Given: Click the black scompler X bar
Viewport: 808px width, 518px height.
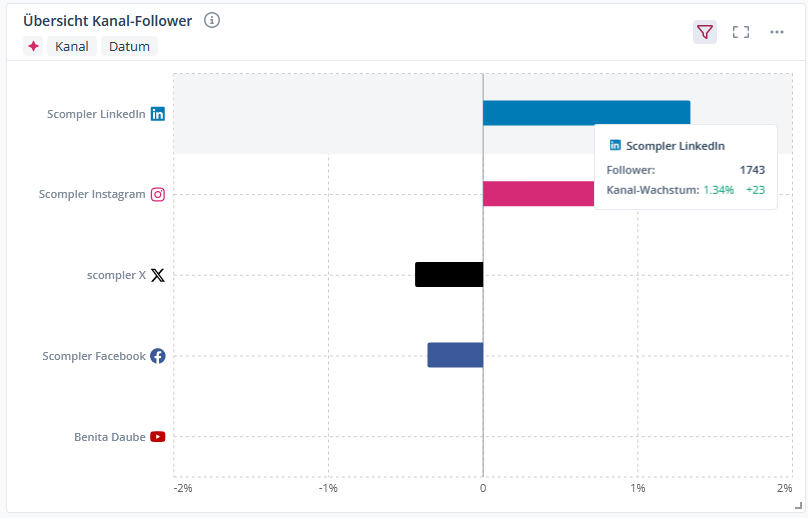Looking at the screenshot, I should 449,274.
